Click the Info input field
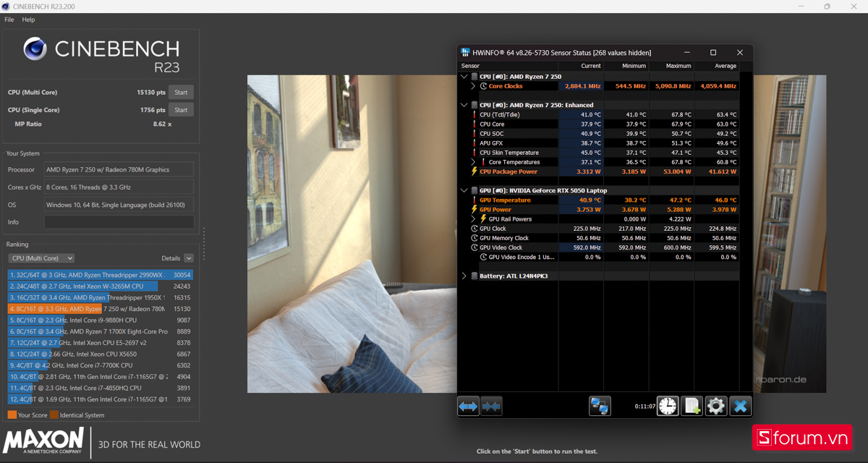This screenshot has height=463, width=868. [x=119, y=222]
